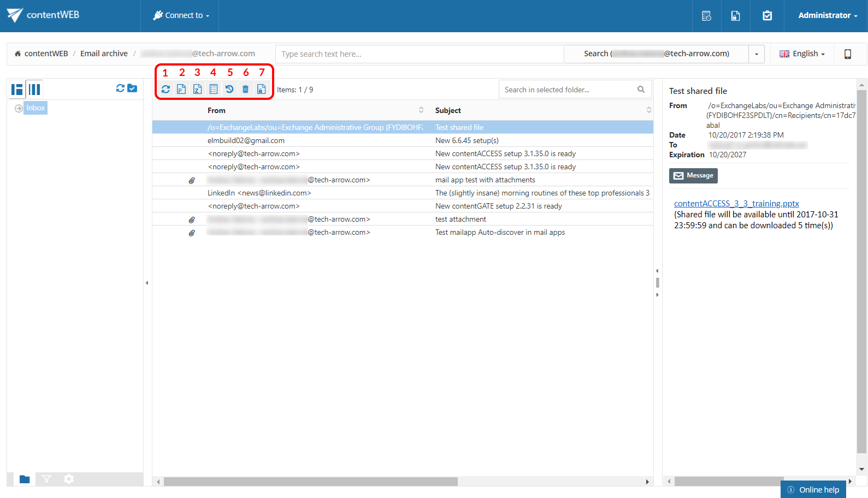Image resolution: width=868 pixels, height=498 pixels.
Task: Click the 'Items: 1 / 9' counter text
Action: (295, 90)
